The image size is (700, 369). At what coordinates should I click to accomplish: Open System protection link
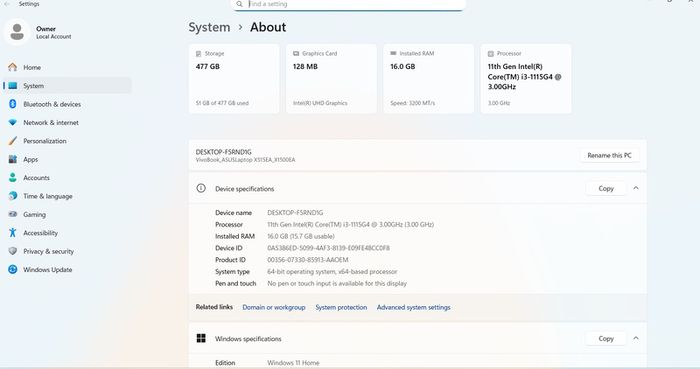pos(341,307)
